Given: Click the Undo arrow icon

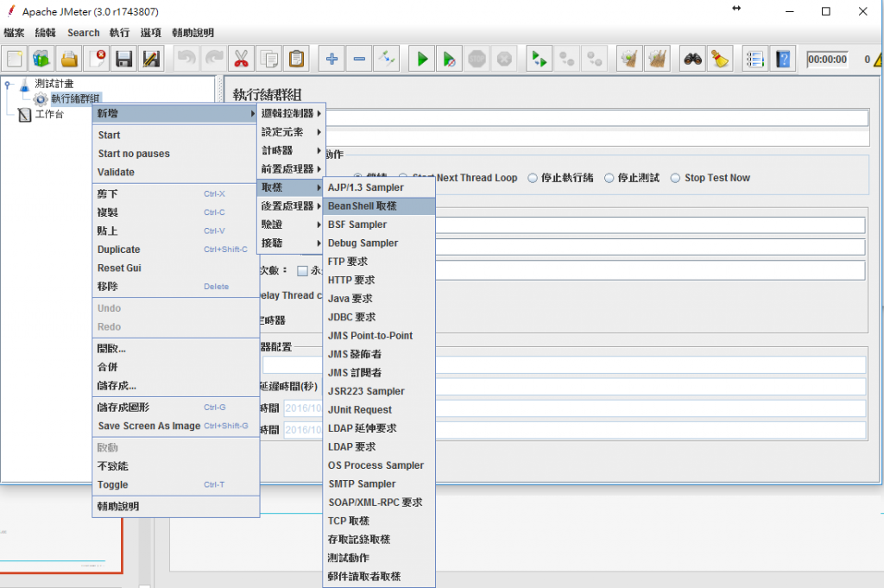Looking at the screenshot, I should [x=186, y=60].
